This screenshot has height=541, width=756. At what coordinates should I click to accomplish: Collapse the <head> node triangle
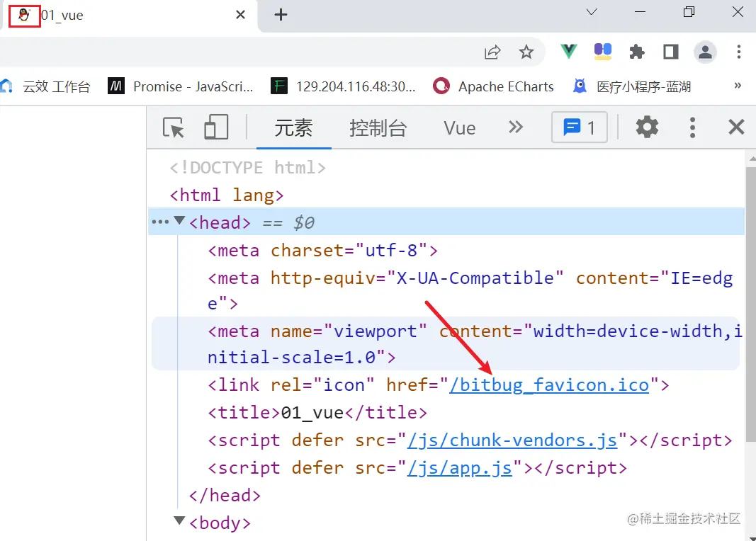coord(179,221)
